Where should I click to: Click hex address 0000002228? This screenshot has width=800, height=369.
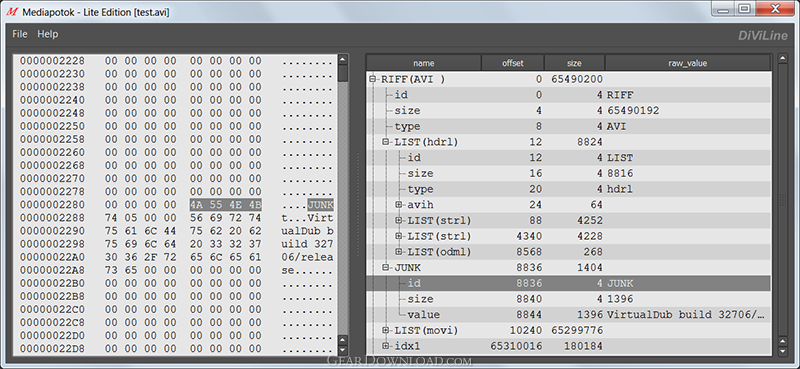53,61
